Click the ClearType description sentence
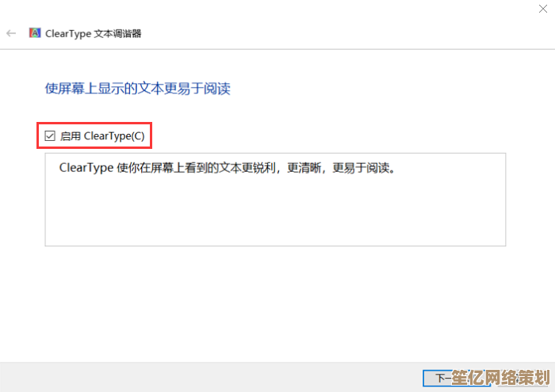The image size is (555, 392). click(x=227, y=168)
